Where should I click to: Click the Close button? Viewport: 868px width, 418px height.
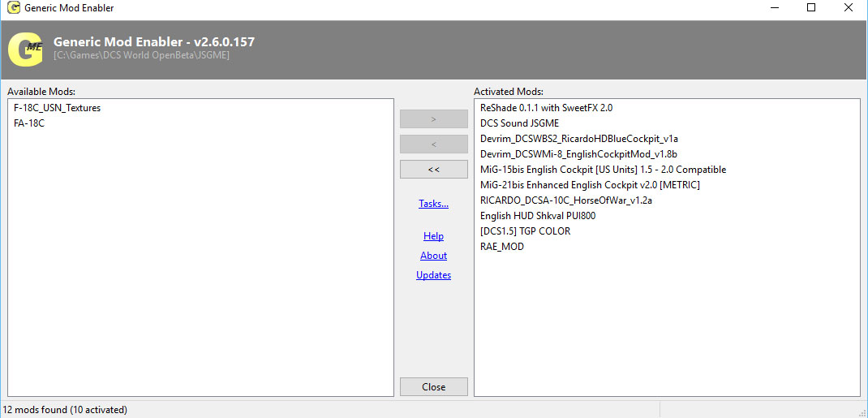(433, 387)
